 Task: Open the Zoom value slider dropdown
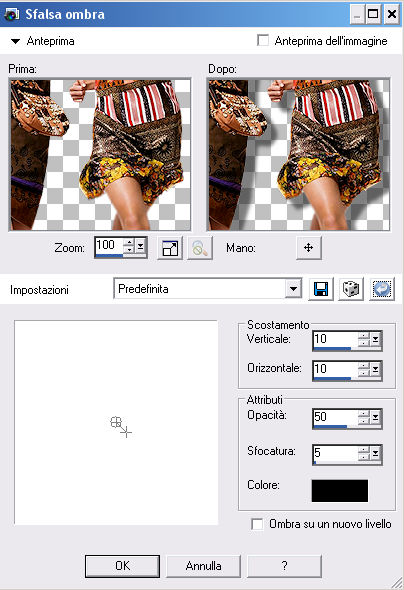(140, 246)
